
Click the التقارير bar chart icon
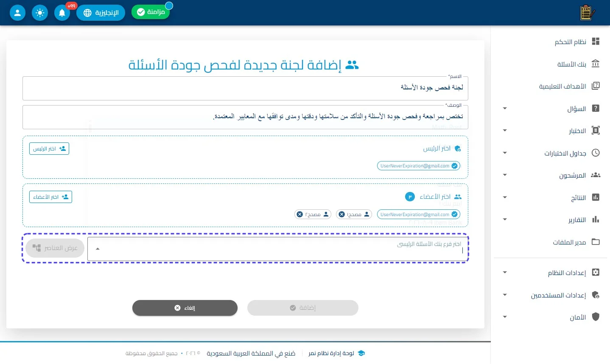click(596, 220)
